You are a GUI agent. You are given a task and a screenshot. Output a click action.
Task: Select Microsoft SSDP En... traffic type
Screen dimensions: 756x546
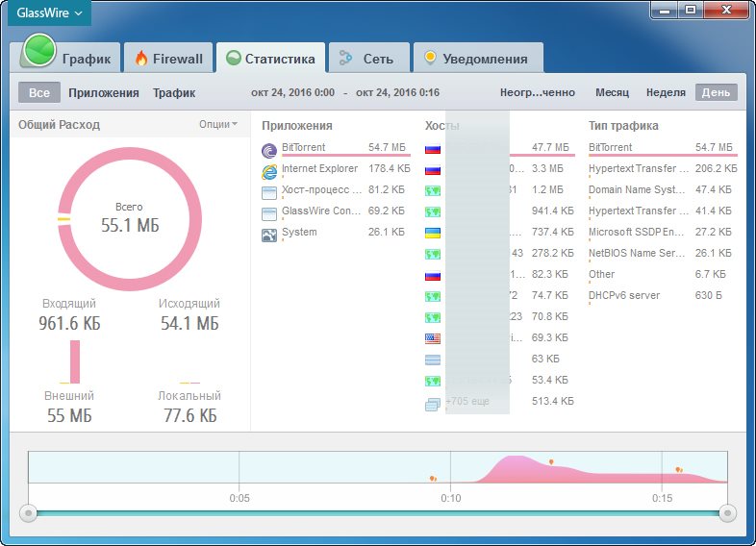[x=663, y=234]
